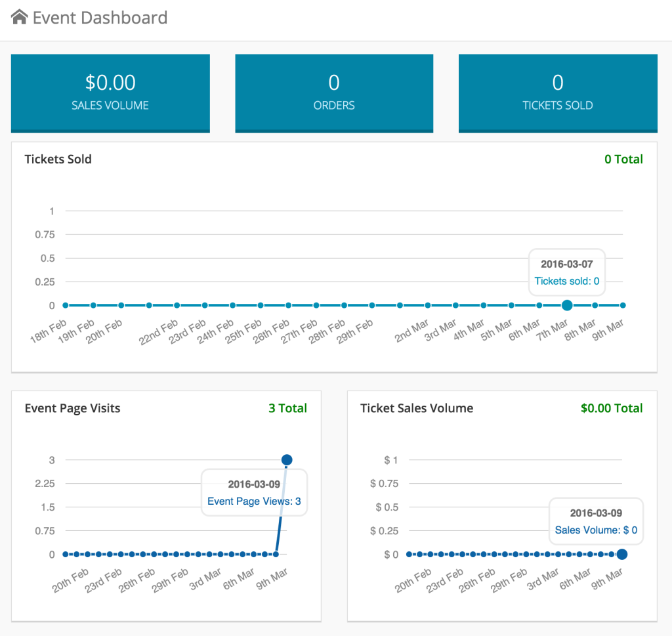This screenshot has width=672, height=636.
Task: Toggle the Event Page Visits chart header
Action: [72, 408]
